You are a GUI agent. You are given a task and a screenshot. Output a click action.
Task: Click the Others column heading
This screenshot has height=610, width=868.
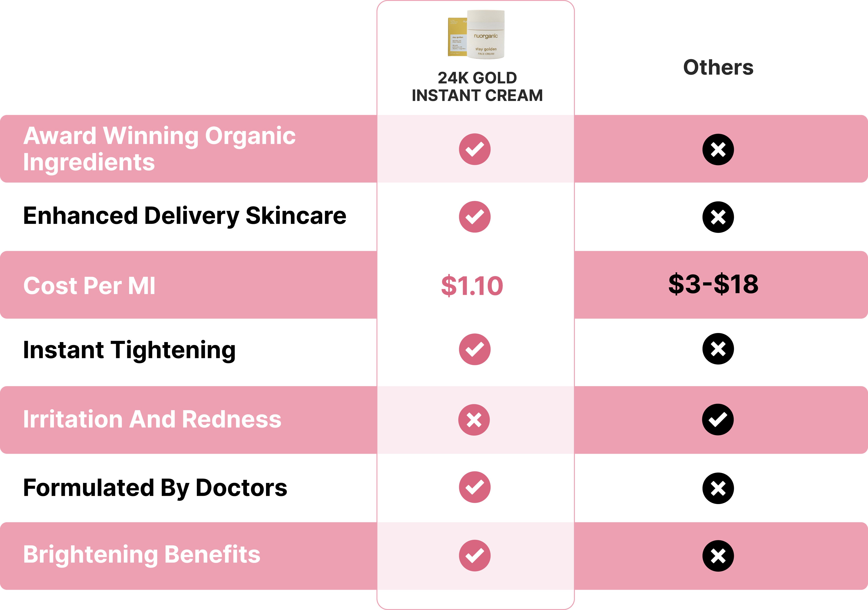tap(718, 67)
